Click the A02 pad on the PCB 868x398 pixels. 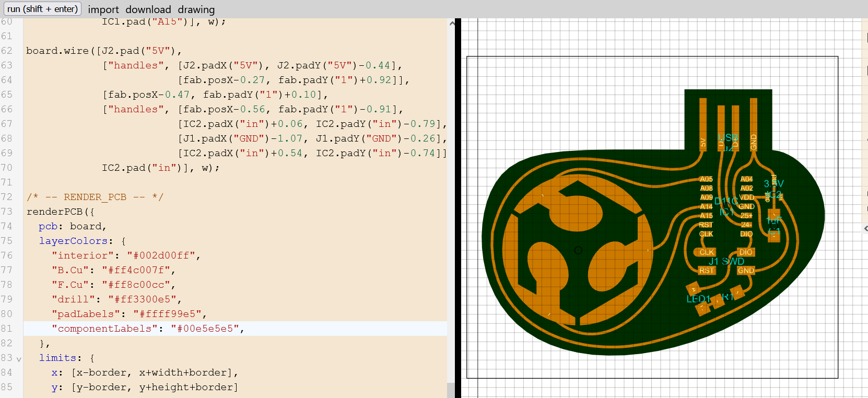[746, 188]
